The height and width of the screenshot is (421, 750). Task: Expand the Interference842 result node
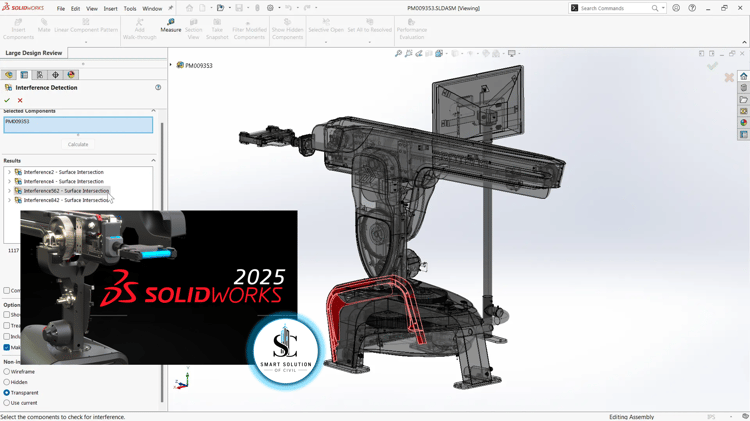(x=9, y=200)
